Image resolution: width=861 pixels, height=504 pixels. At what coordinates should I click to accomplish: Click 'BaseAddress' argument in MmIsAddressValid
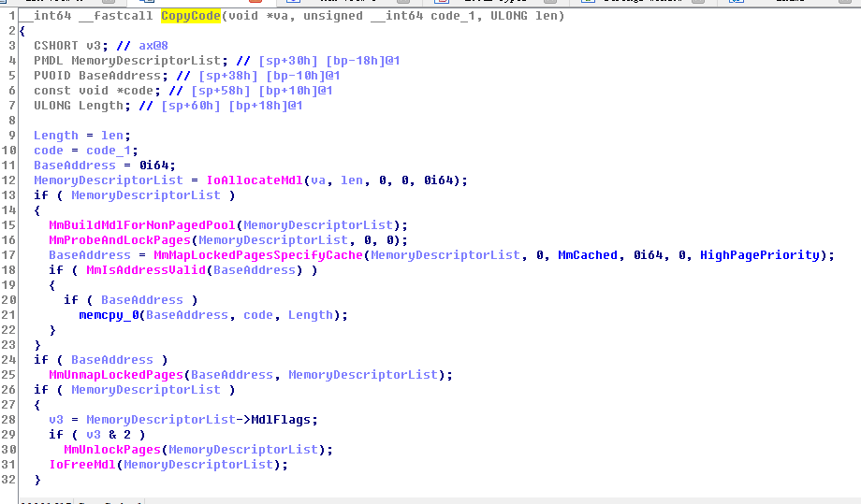tap(255, 270)
